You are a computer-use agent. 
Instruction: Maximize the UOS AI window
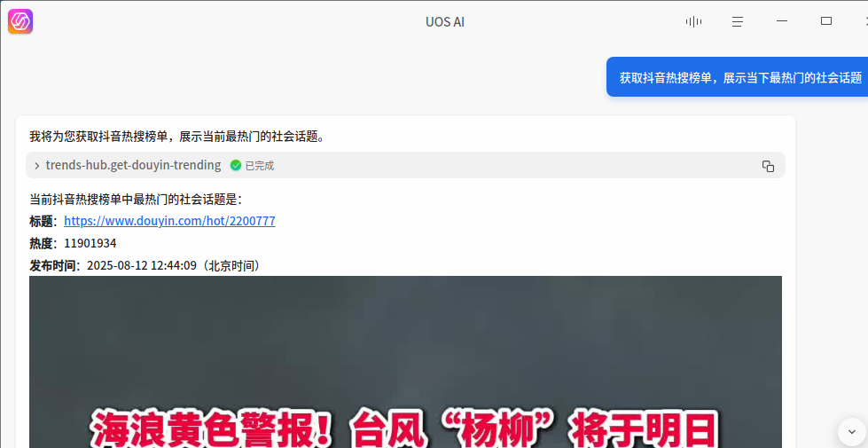(x=826, y=21)
